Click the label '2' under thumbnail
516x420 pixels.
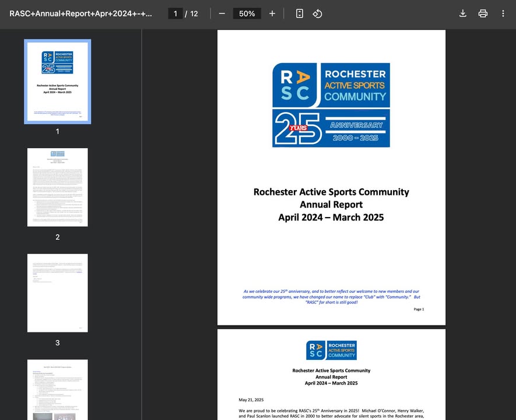point(58,237)
